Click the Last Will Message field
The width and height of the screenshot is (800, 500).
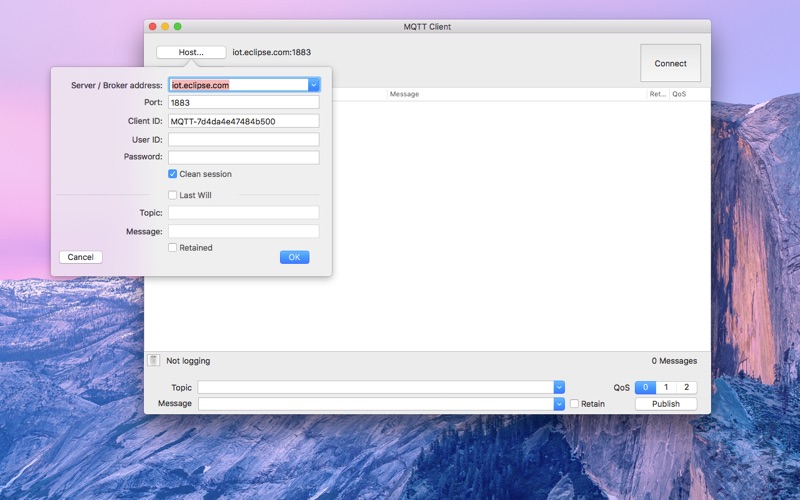click(244, 231)
